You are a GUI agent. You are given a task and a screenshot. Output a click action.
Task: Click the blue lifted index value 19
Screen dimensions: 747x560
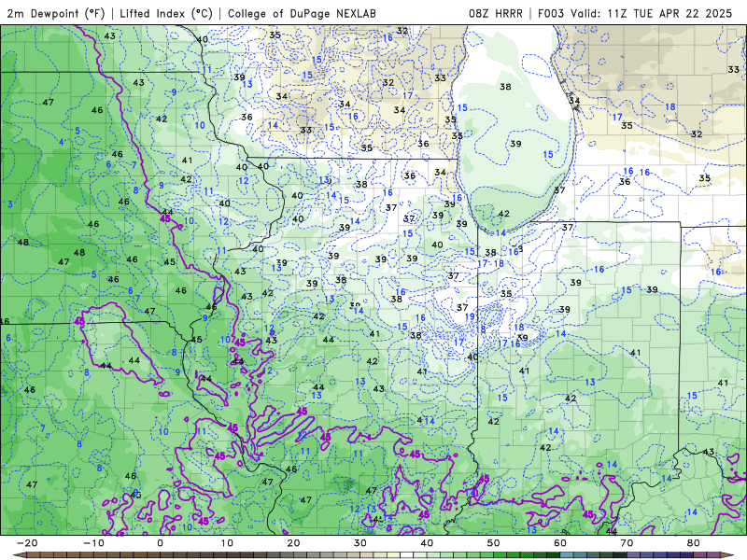click(470, 316)
